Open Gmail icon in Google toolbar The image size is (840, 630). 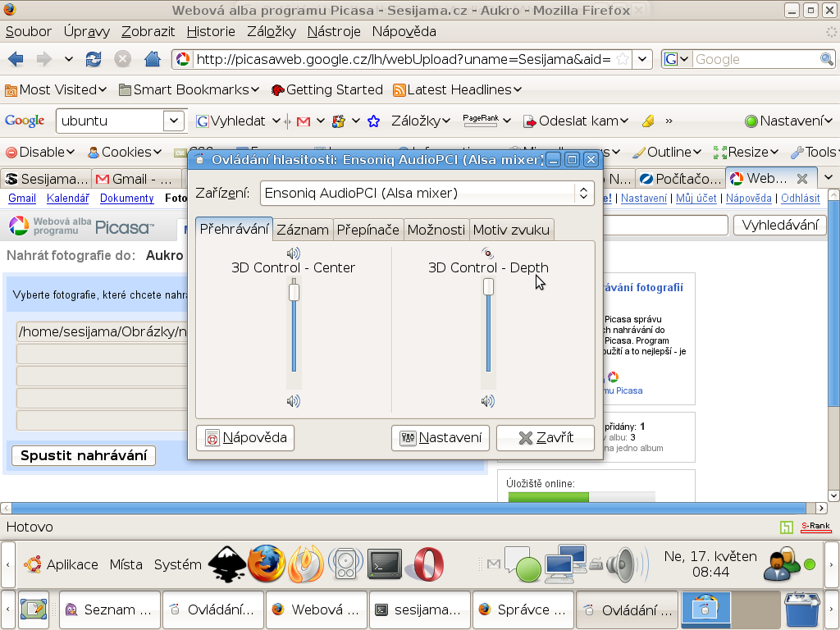(x=304, y=121)
